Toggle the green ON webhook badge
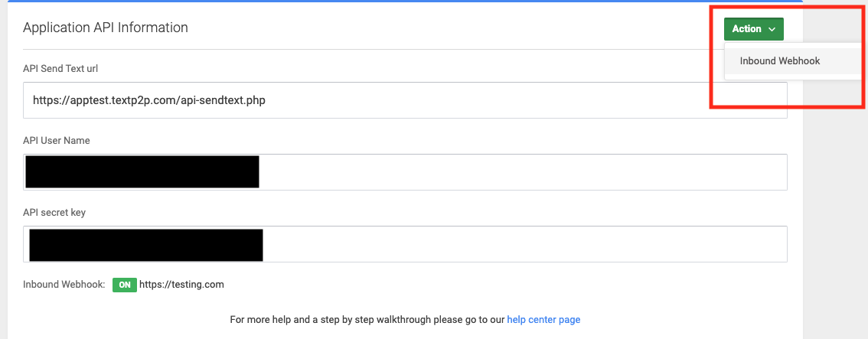 [125, 285]
